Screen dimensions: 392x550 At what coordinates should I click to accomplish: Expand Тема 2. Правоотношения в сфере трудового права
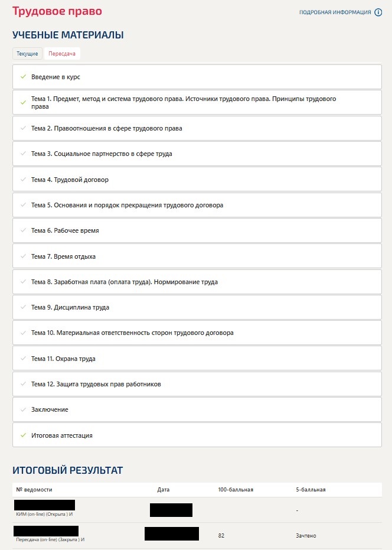click(x=106, y=128)
